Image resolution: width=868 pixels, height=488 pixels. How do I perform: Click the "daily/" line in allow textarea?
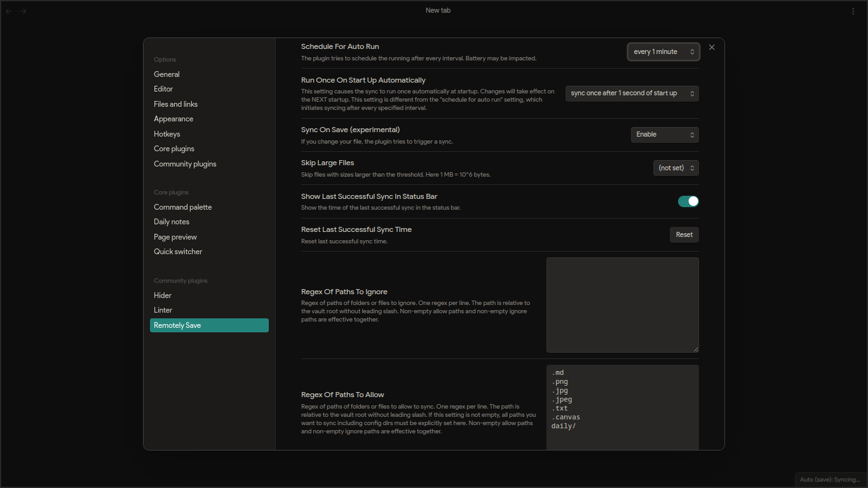tap(564, 426)
